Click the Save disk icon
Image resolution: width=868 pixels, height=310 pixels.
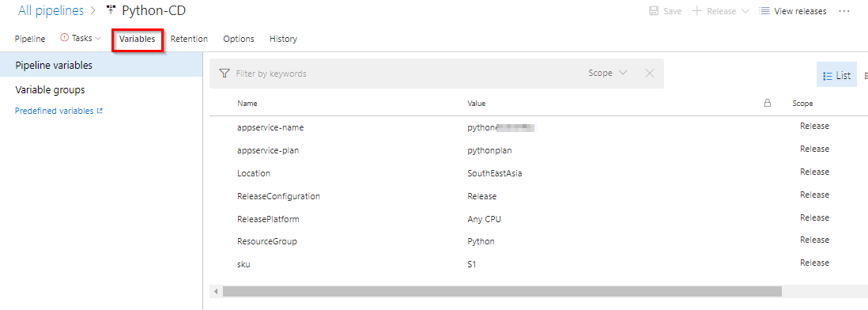click(x=653, y=11)
